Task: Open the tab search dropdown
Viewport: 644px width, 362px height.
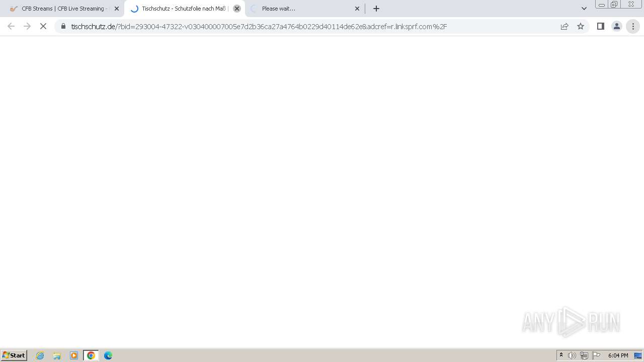Action: 584,9
